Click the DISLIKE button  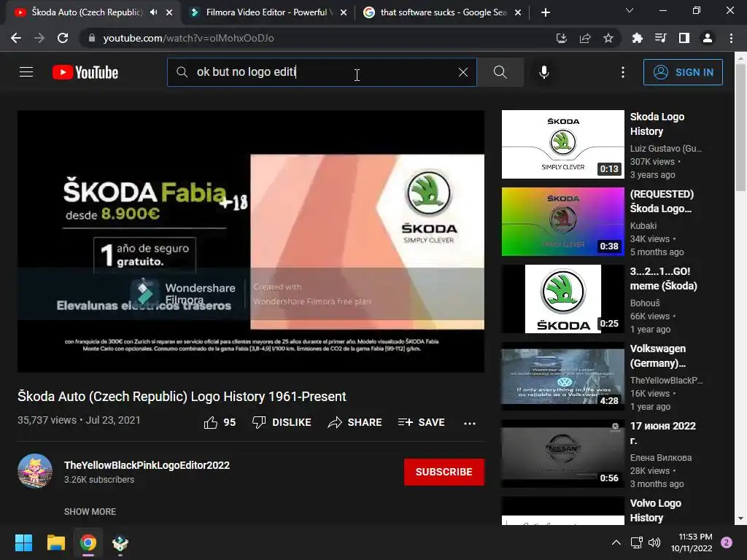[282, 422]
